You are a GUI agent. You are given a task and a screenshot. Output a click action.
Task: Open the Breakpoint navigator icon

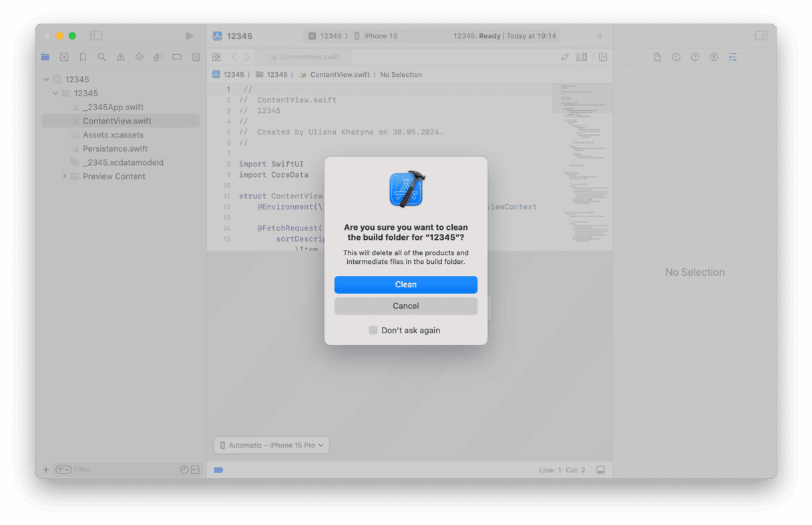177,57
